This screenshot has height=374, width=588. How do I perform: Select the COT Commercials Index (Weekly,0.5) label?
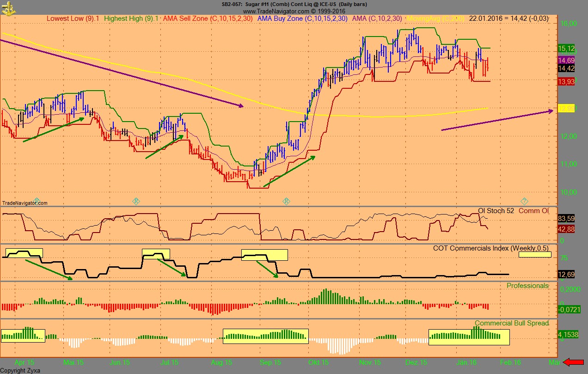point(492,248)
